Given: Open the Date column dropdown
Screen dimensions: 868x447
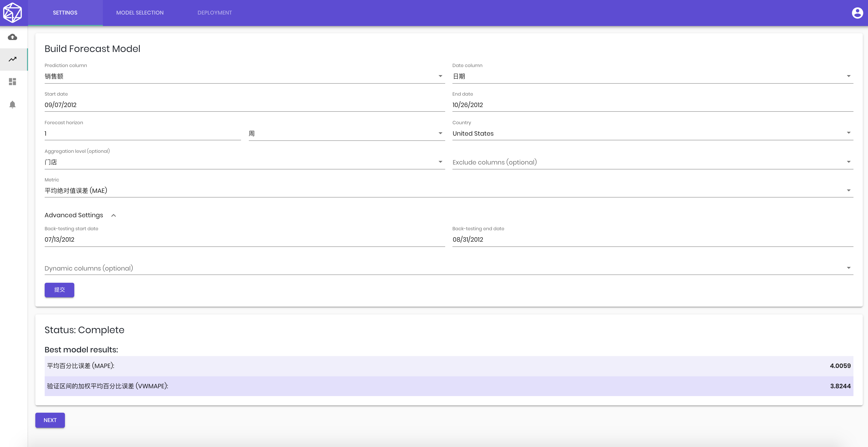Looking at the screenshot, I should (652, 76).
